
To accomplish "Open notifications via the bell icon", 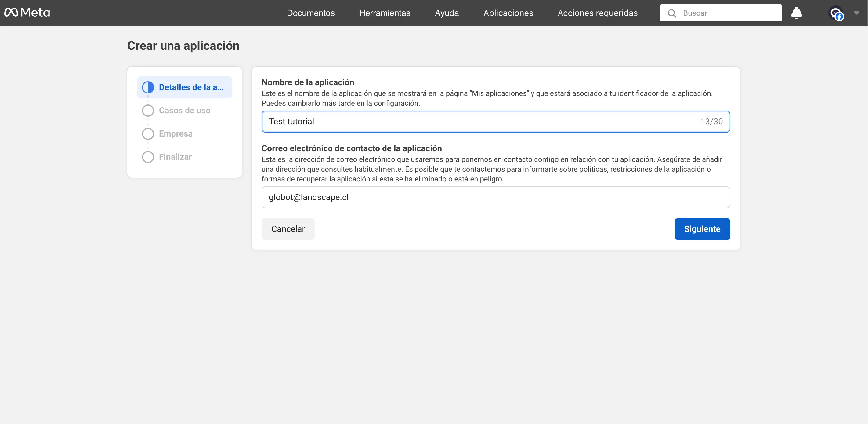I will pos(797,13).
